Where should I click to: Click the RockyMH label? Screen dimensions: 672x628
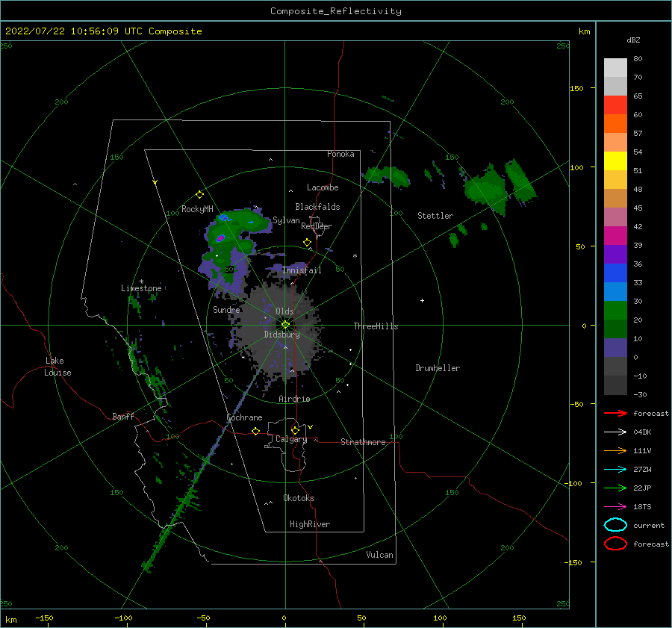tap(197, 209)
